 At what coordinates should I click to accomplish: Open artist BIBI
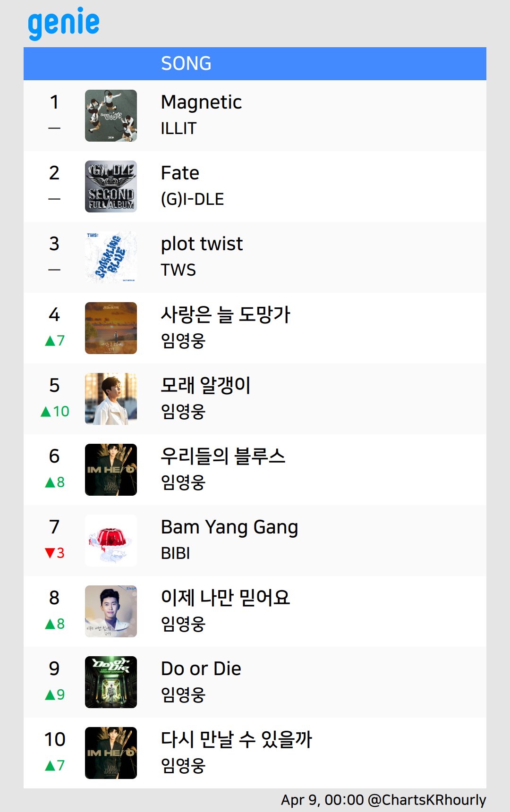[175, 553]
